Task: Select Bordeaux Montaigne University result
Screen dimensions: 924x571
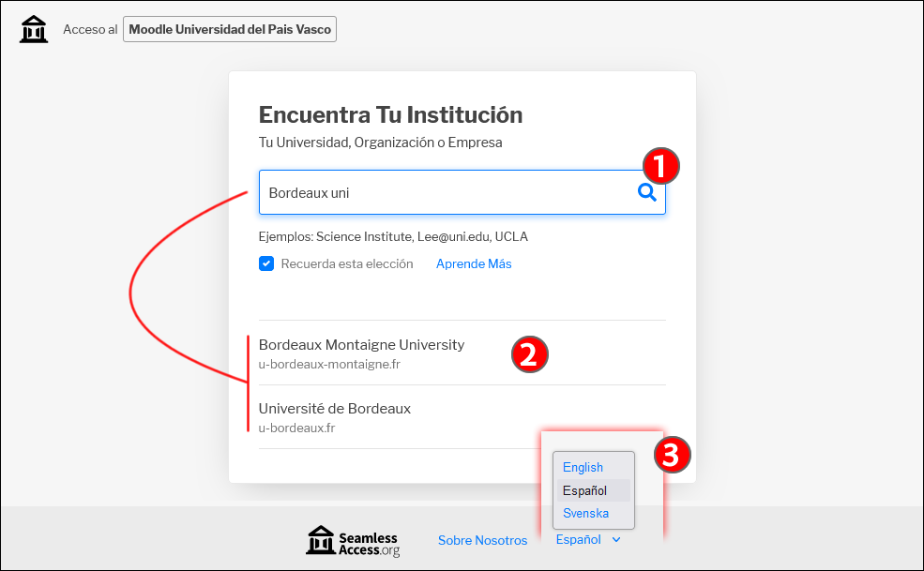Action: [361, 353]
